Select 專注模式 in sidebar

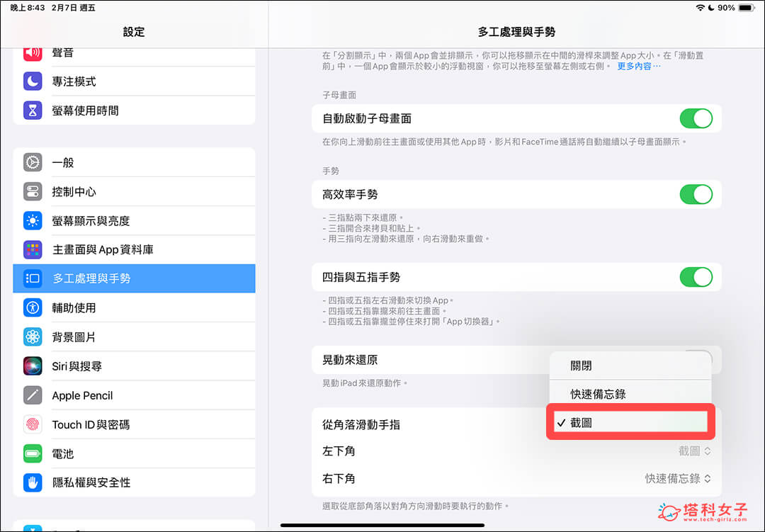pyautogui.click(x=134, y=81)
